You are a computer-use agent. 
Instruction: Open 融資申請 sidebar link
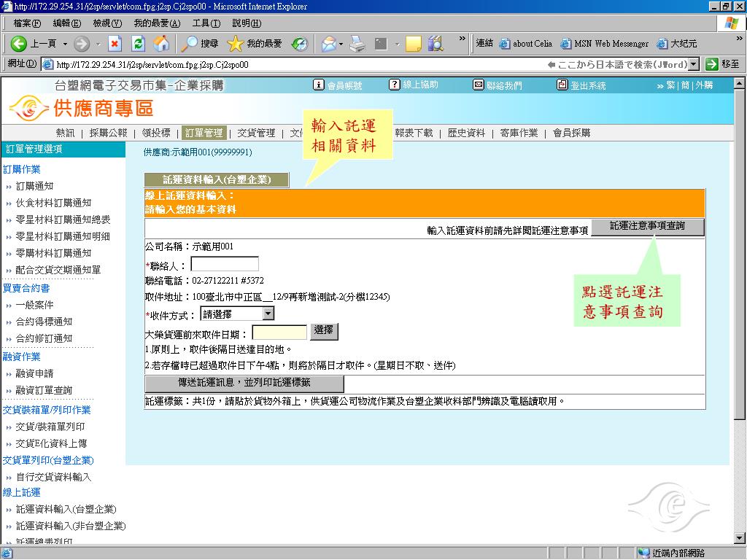click(34, 374)
